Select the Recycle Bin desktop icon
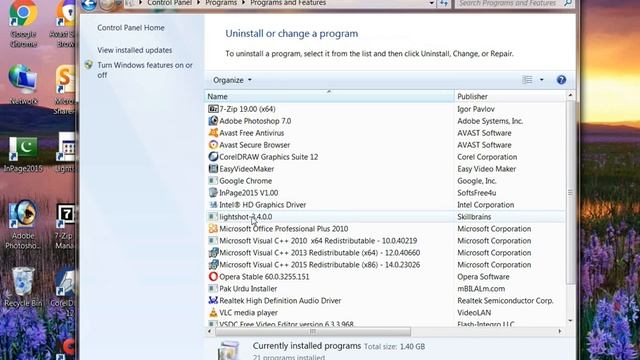Viewport: 640px width, 360px height. click(23, 287)
